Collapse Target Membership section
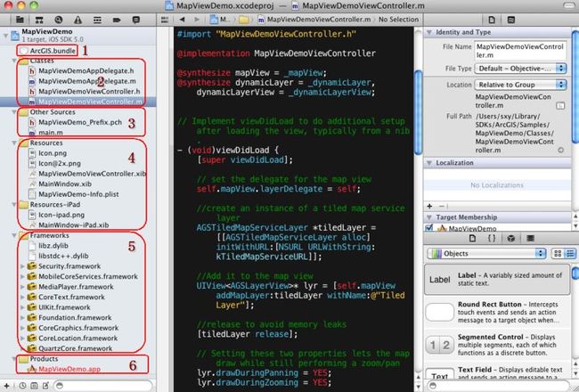579x392 pixels. click(x=429, y=217)
